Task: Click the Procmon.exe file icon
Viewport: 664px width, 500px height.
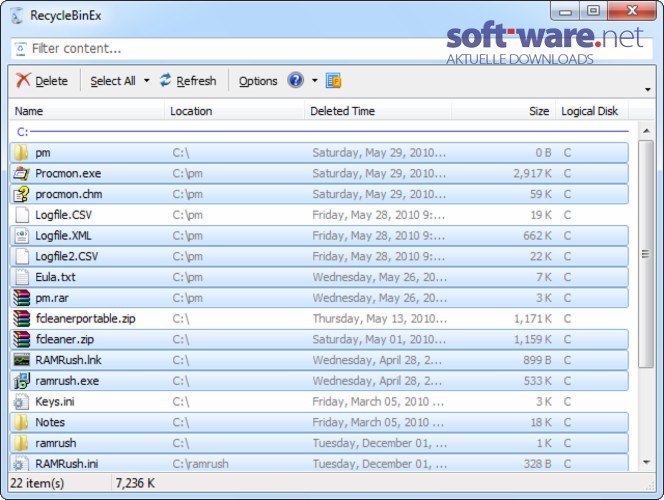Action: click(x=21, y=173)
